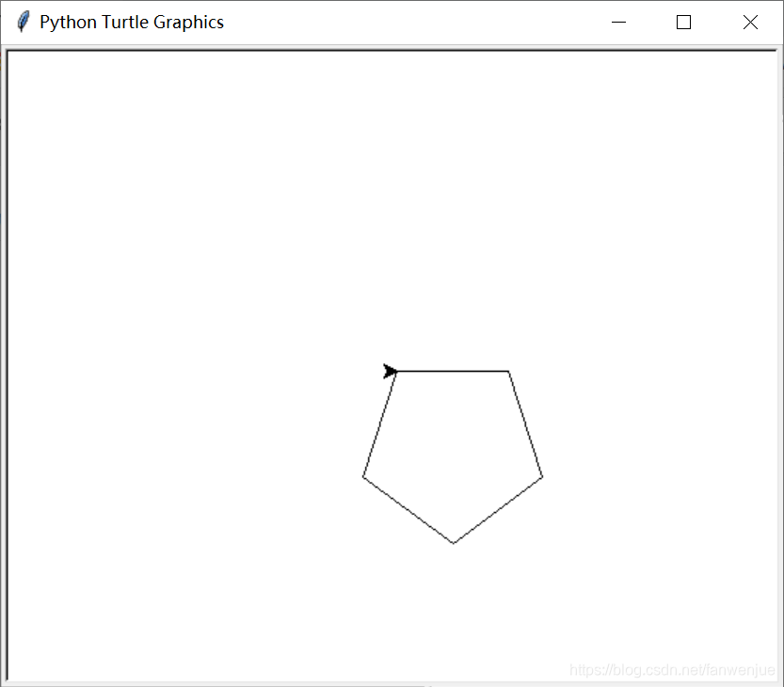This screenshot has width=784, height=687.
Task: Maximize the Python Turtle Graphics window
Action: (x=683, y=22)
